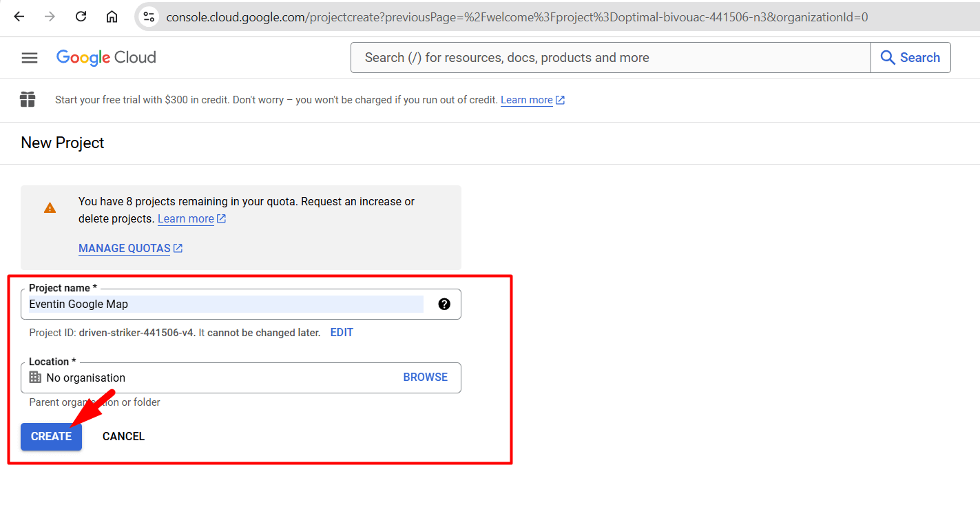Click the Search button
Image resolution: width=980 pixels, height=516 pixels.
click(910, 58)
